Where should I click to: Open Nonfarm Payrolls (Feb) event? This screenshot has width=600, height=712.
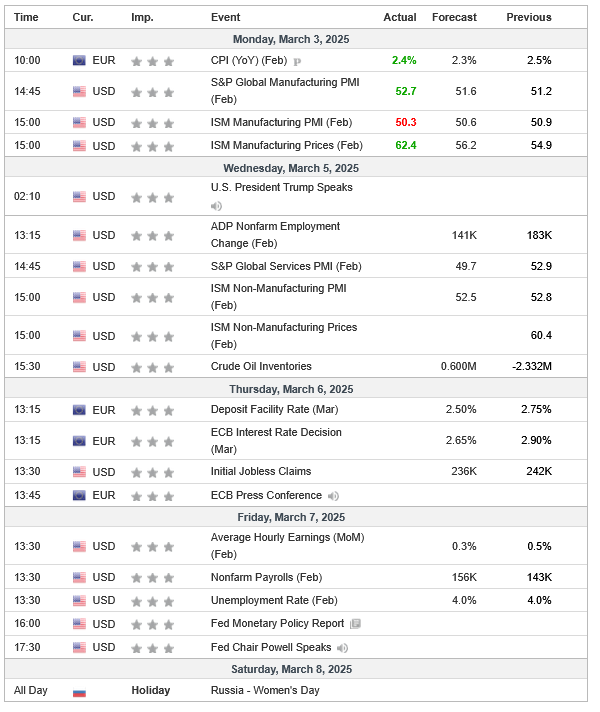click(x=266, y=578)
